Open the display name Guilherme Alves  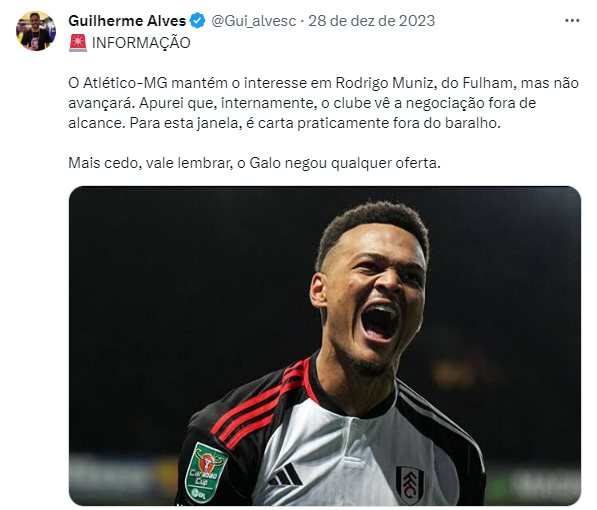[127, 21]
